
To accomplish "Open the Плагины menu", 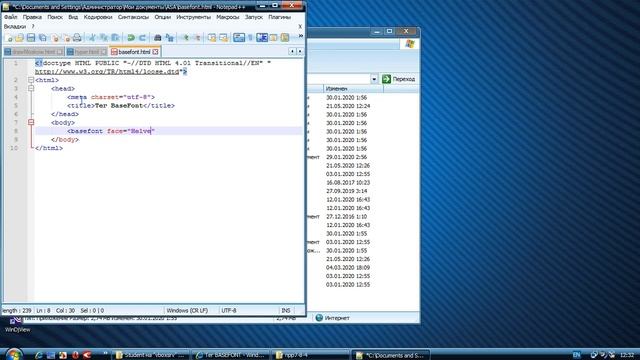I will (x=280, y=17).
